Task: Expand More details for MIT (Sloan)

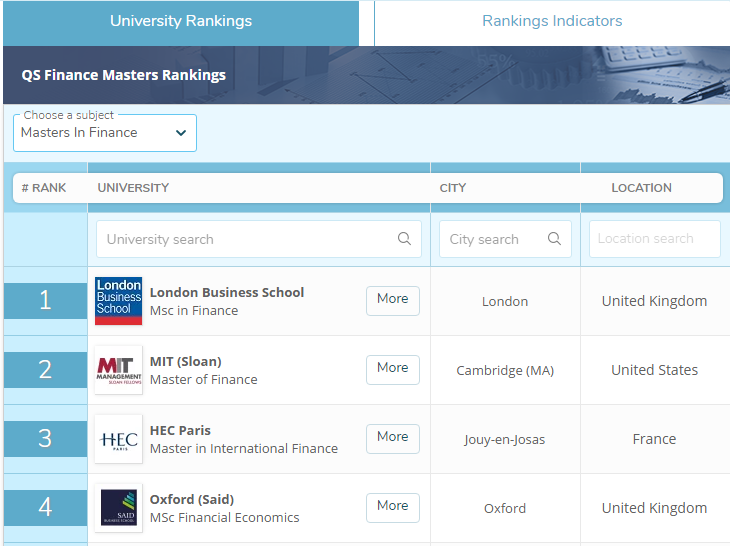Action: 392,368
